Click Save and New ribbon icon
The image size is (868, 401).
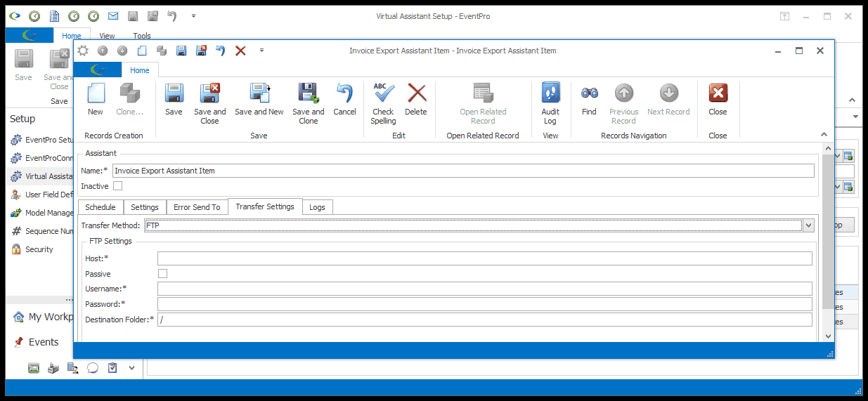[x=259, y=93]
